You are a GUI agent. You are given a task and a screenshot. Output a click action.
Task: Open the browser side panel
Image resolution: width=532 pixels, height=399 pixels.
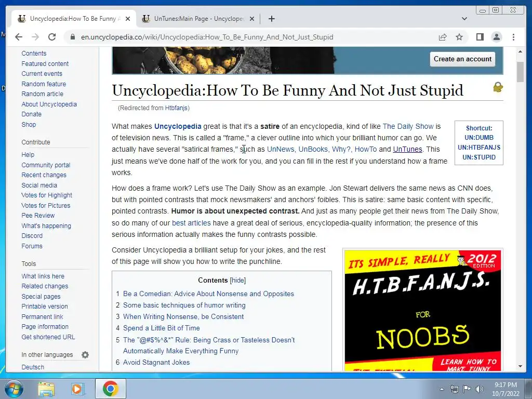click(480, 37)
